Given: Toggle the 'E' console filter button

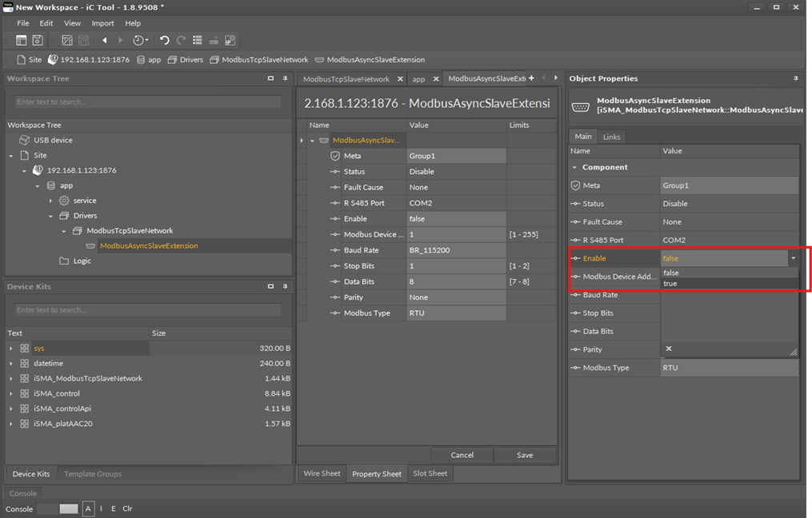Looking at the screenshot, I should coord(114,508).
